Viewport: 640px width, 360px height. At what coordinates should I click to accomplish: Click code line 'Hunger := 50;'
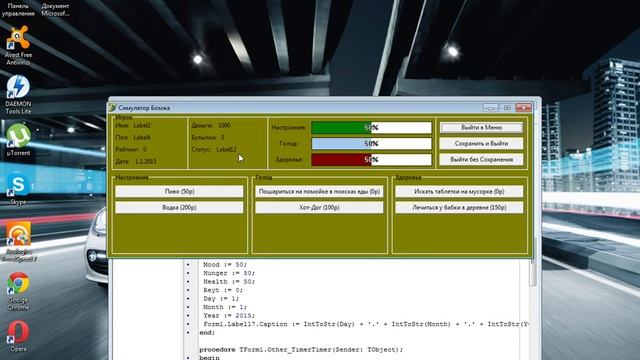pos(229,273)
